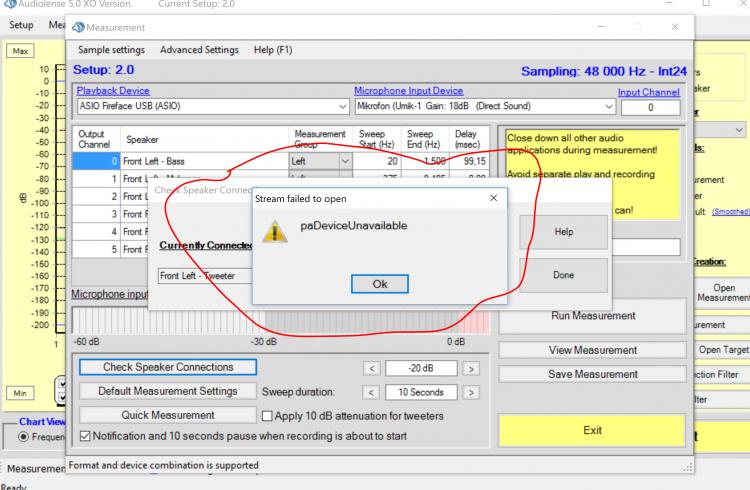The image size is (750, 490).
Task: Open Help (F1) menu
Action: [x=273, y=50]
